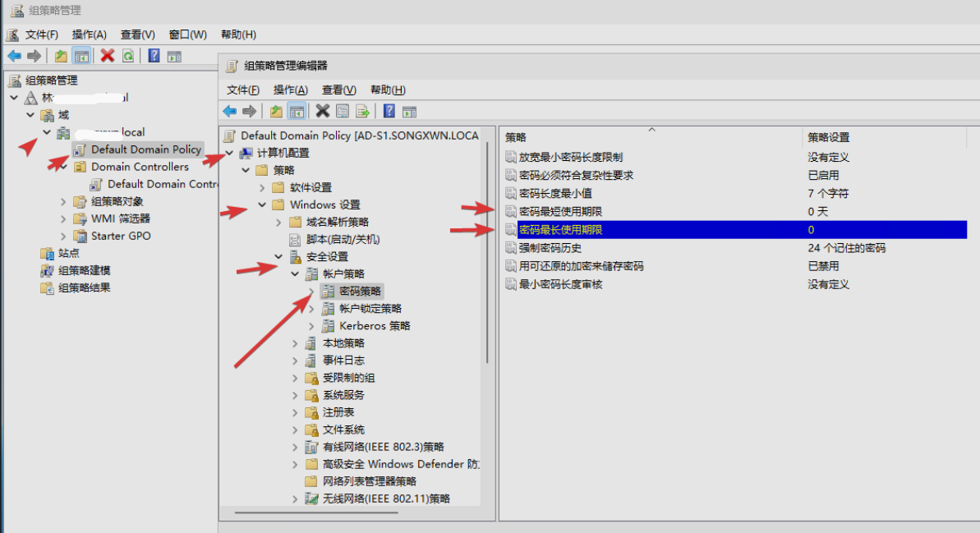Expand 软件设置 folder
The image size is (980, 533).
click(263, 187)
